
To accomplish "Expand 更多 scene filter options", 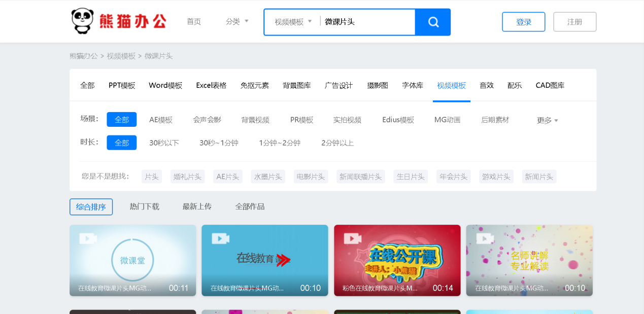I will click(x=547, y=120).
